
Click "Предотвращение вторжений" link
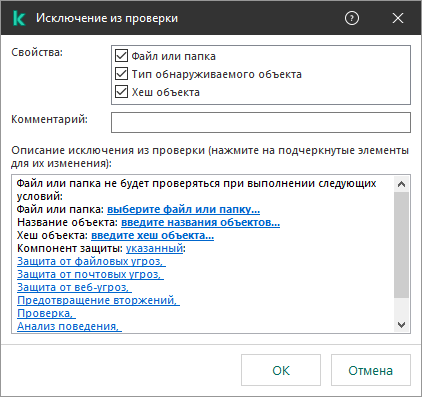(98, 300)
